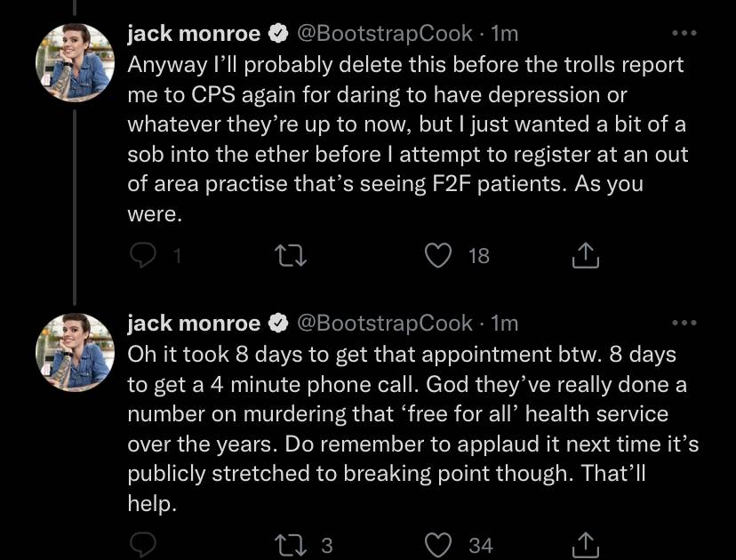Open @BootstrapCook handle on the second tweet
The width and height of the screenshot is (736, 560).
click(x=384, y=324)
